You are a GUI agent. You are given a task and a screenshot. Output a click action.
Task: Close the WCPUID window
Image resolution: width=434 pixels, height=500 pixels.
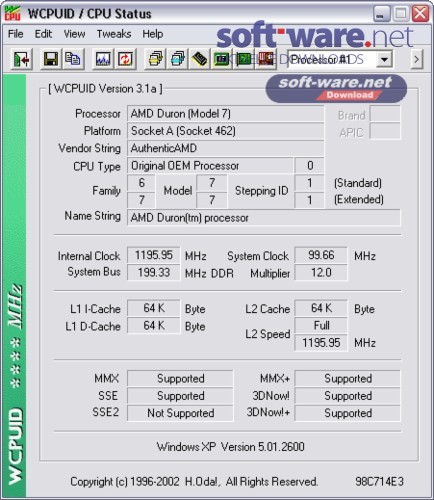(420, 14)
